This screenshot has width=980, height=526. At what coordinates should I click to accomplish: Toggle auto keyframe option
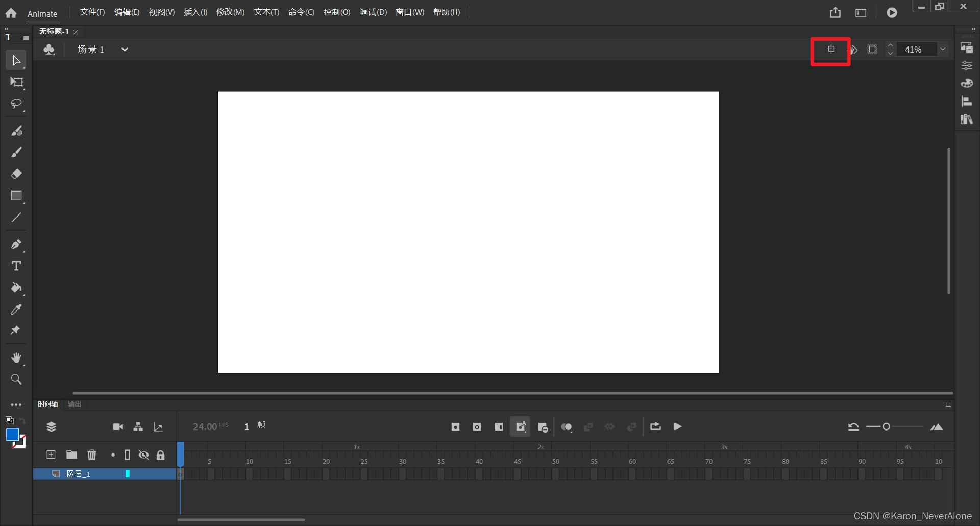(521, 427)
